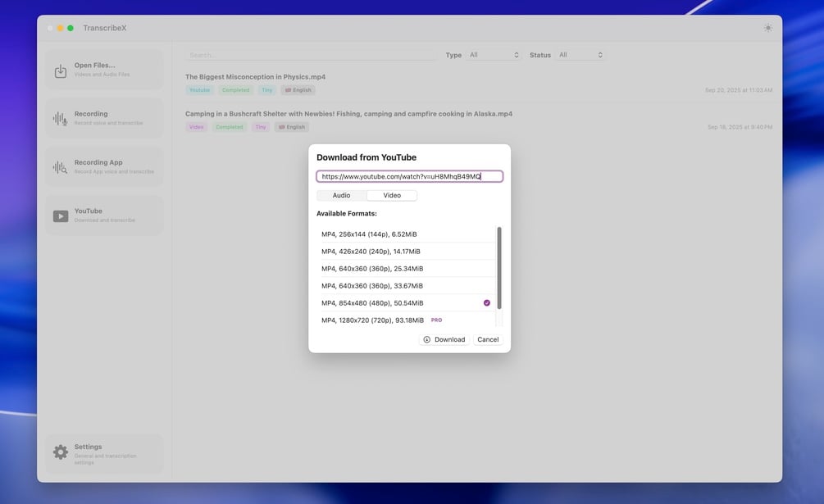Click Completed tag on the Physics file

[x=235, y=90]
